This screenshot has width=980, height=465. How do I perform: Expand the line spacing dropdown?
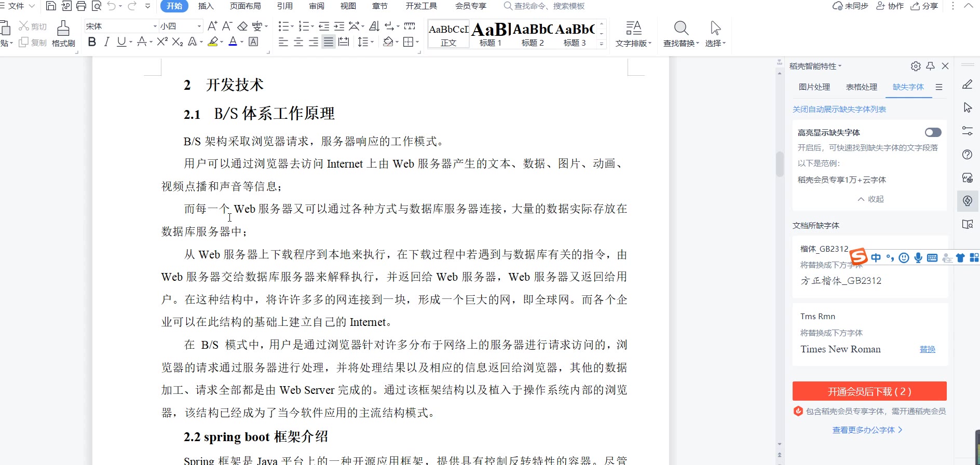click(373, 42)
